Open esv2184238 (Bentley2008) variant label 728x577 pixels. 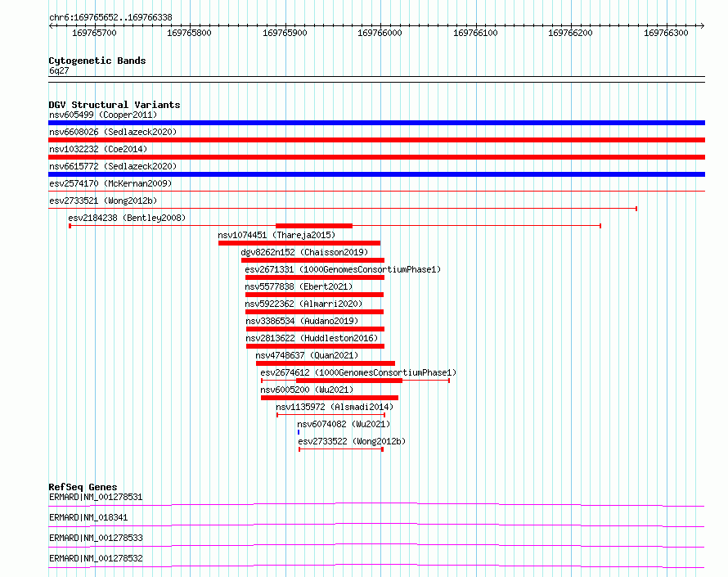pyautogui.click(x=127, y=218)
